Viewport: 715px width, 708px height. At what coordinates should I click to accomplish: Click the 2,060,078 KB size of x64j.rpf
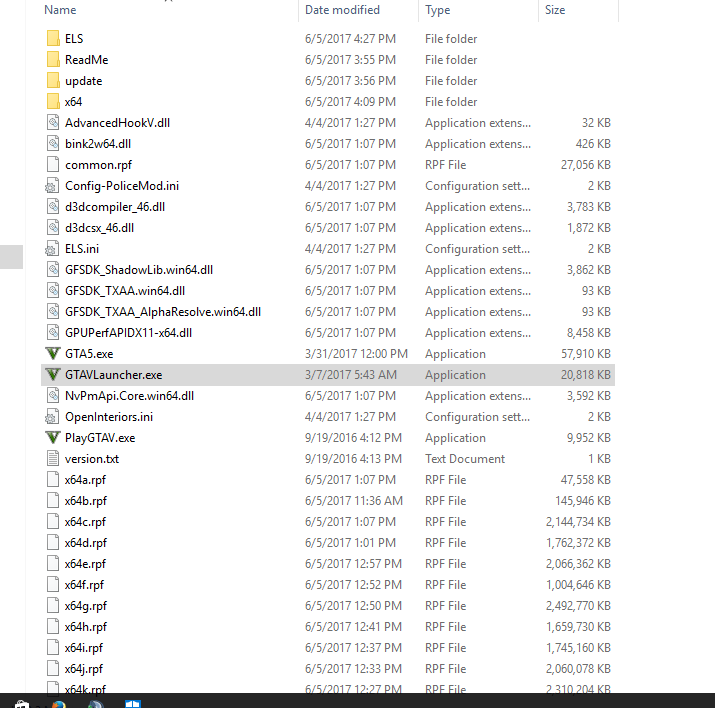pyautogui.click(x=578, y=668)
